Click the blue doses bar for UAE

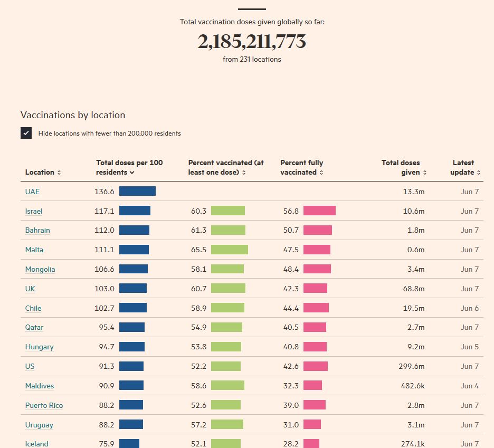(x=137, y=191)
